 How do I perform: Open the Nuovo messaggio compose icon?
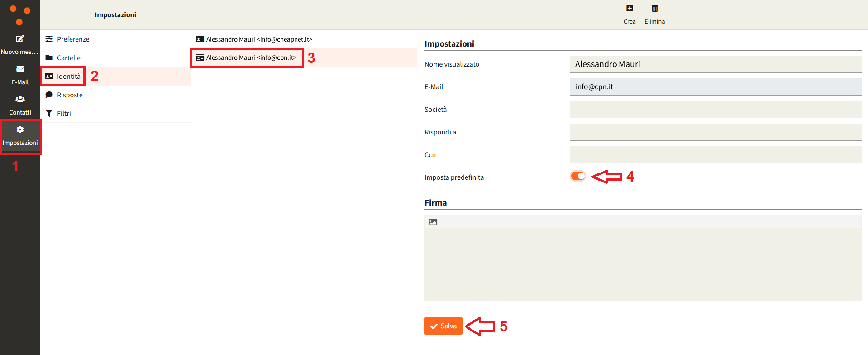click(20, 39)
